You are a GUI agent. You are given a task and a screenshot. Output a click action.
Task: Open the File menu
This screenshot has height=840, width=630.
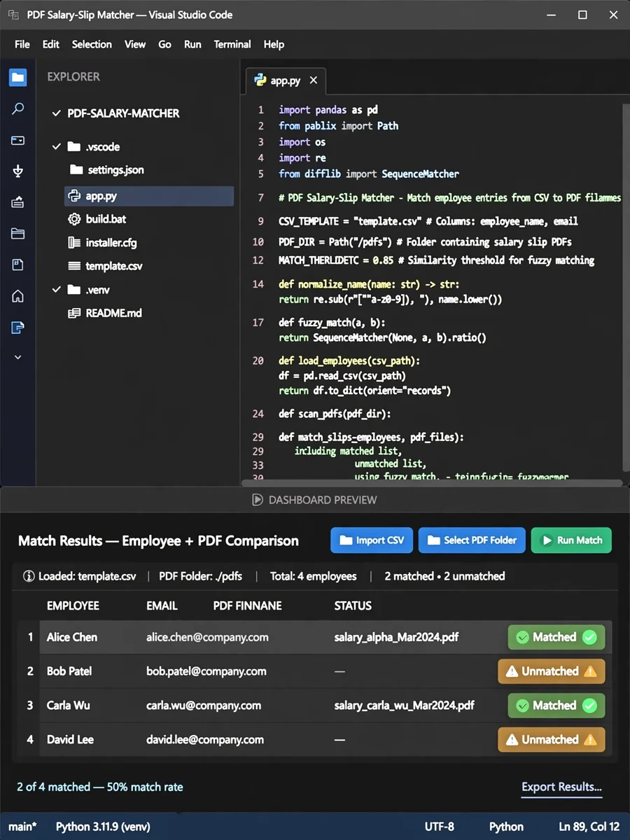pyautogui.click(x=22, y=44)
